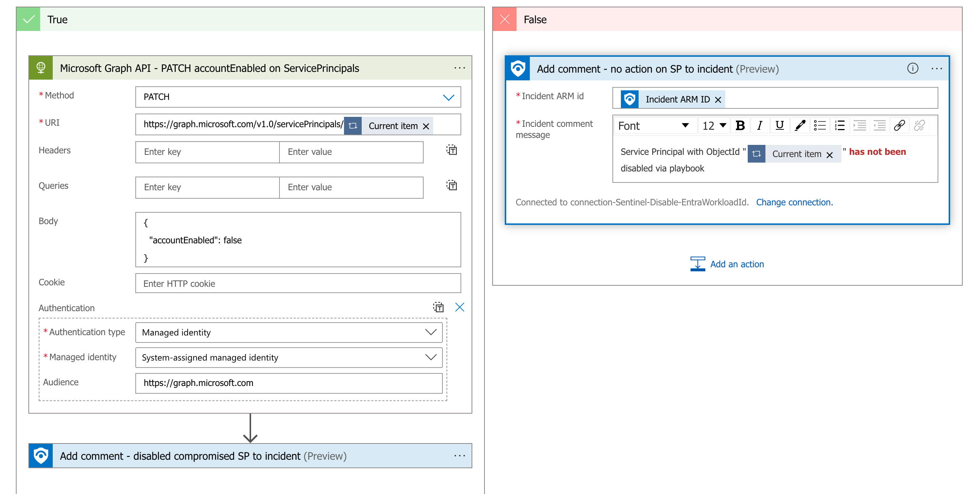This screenshot has height=494, width=980.
Task: Switch Authentication to raw input icon
Action: [x=438, y=307]
